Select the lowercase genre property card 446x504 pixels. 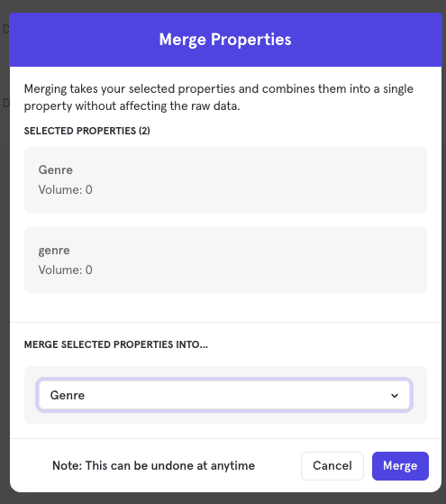click(225, 260)
